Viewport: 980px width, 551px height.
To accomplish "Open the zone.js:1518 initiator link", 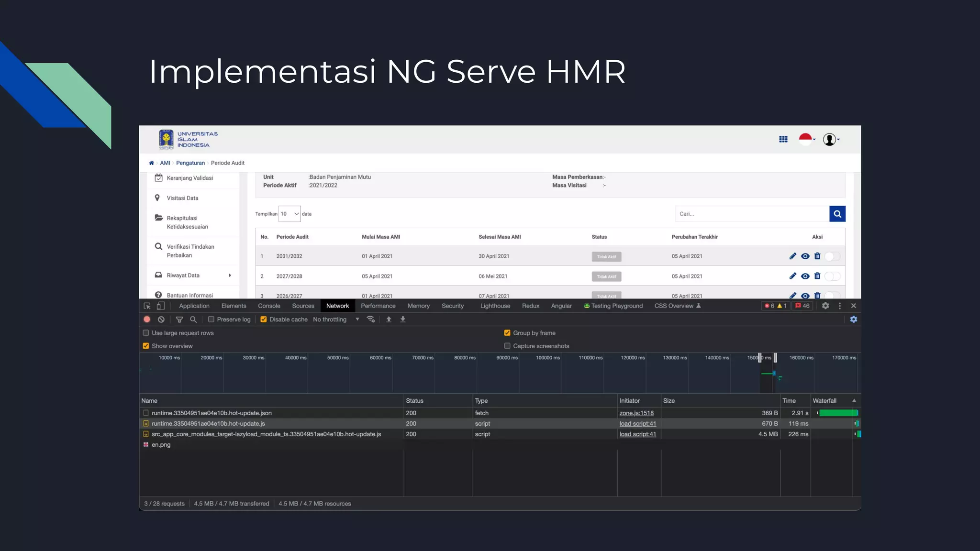I will pyautogui.click(x=636, y=413).
